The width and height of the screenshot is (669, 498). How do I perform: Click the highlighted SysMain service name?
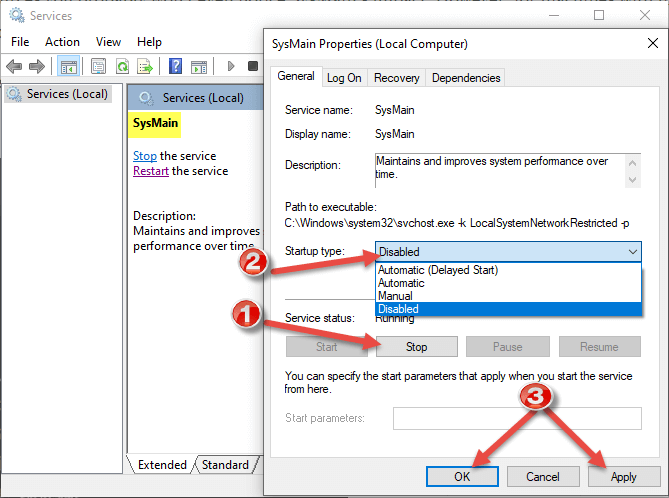click(x=155, y=123)
